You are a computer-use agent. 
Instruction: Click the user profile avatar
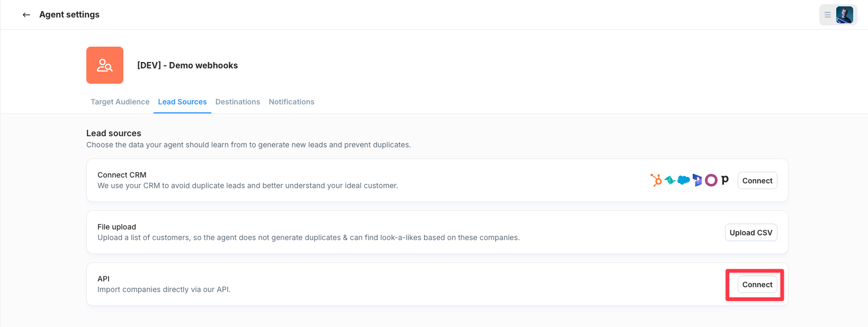point(844,15)
